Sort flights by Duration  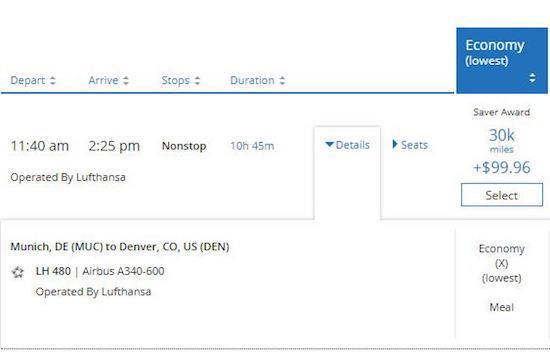(x=257, y=80)
